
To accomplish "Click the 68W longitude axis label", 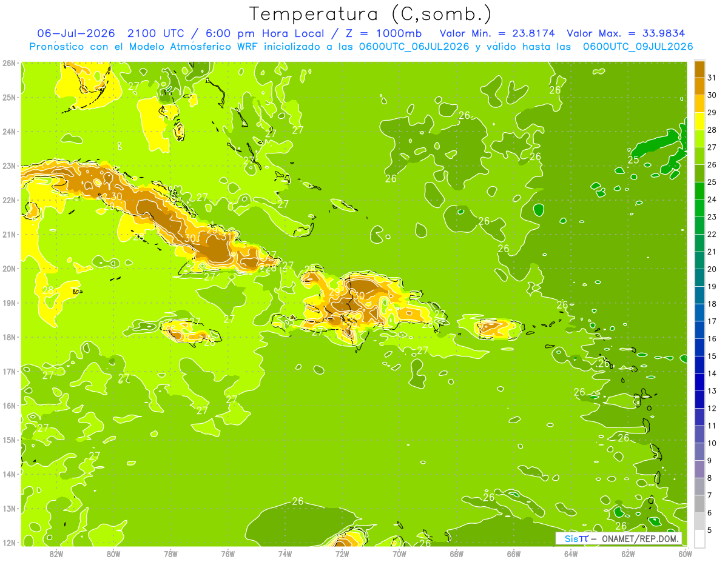I will click(456, 554).
